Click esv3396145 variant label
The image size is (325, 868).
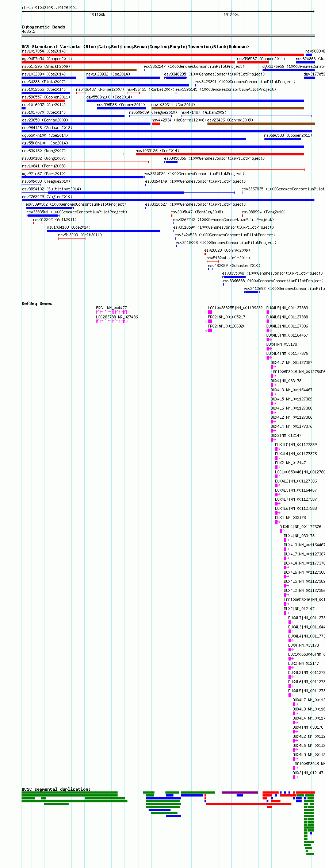[x=226, y=89]
